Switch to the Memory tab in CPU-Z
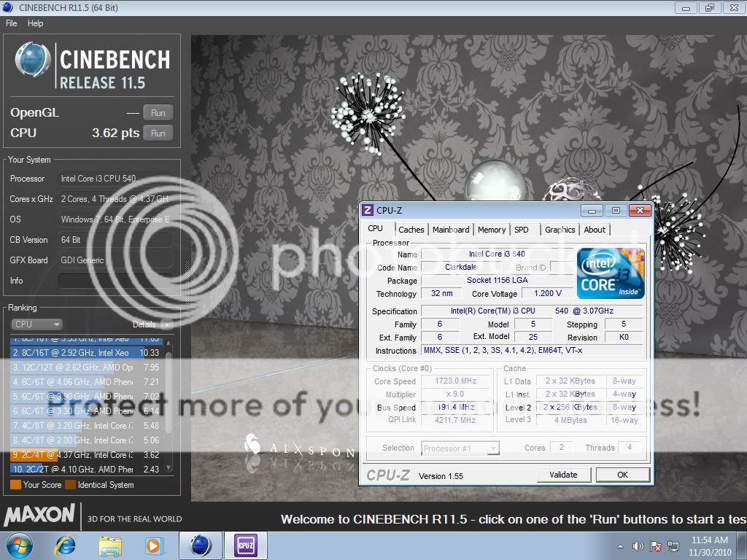 [492, 230]
